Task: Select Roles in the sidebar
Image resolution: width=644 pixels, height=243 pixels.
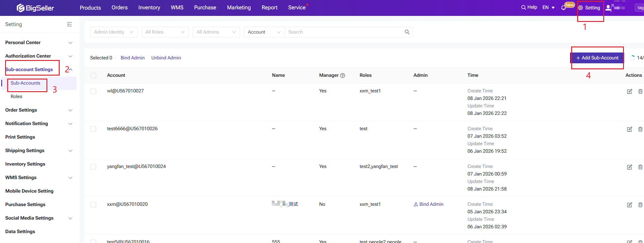Action: pos(16,97)
